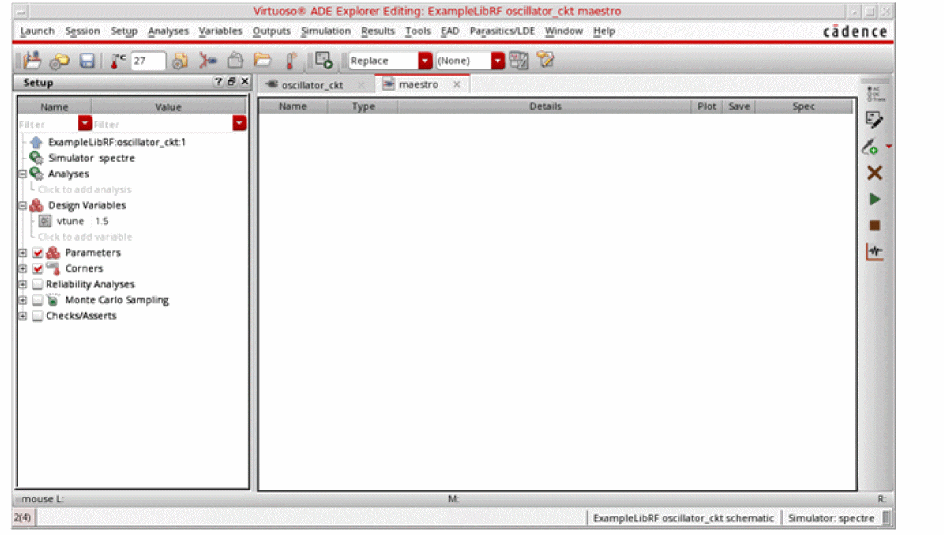Collapse the Analyses tree node
Viewport: 944px width, 535px height.
(22, 174)
